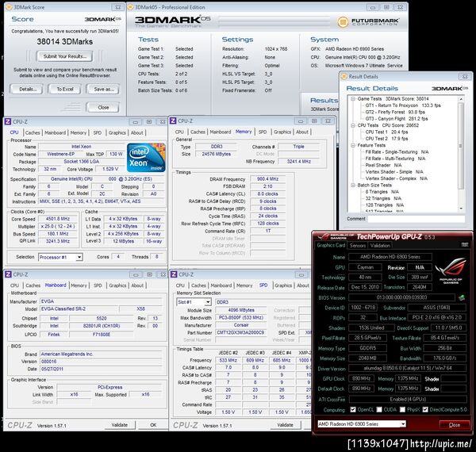Select the GT2 - Firefly Forest row

pyautogui.click(x=395, y=112)
